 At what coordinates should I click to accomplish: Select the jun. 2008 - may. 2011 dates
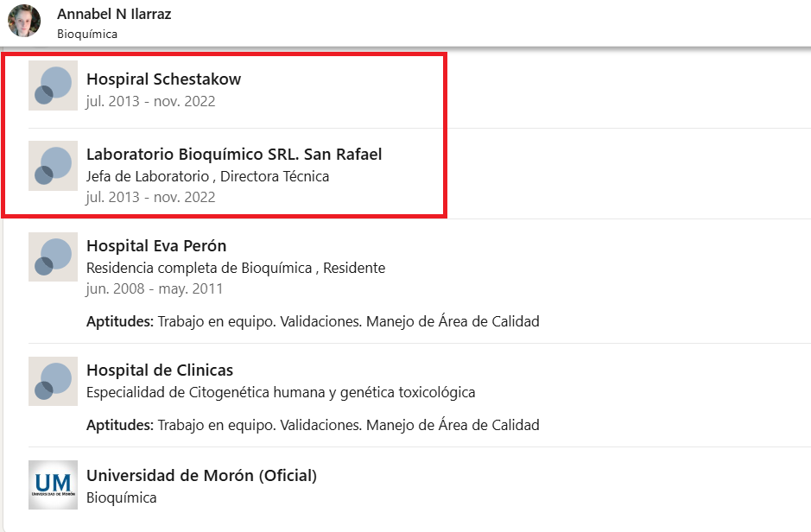click(155, 289)
